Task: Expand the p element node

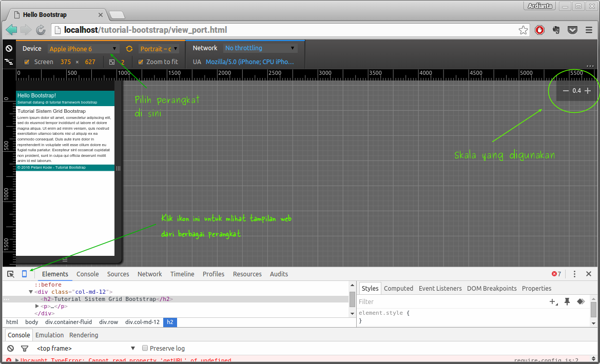Action: coord(37,306)
